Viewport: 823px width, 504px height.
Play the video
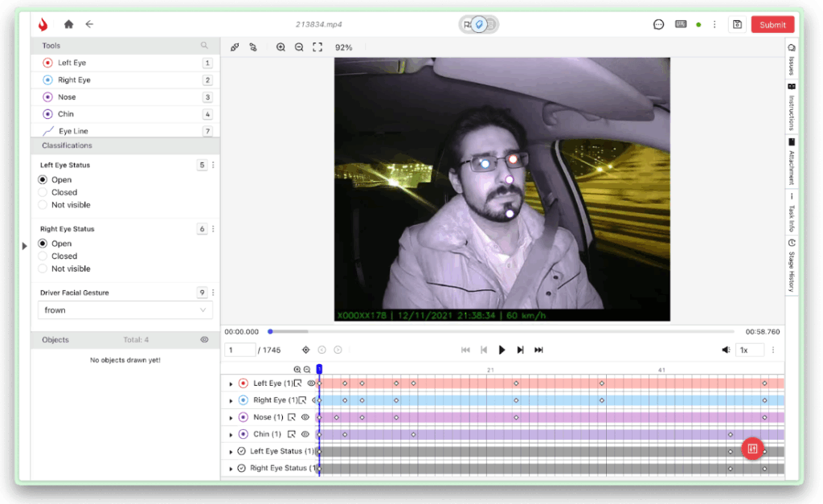pos(502,350)
